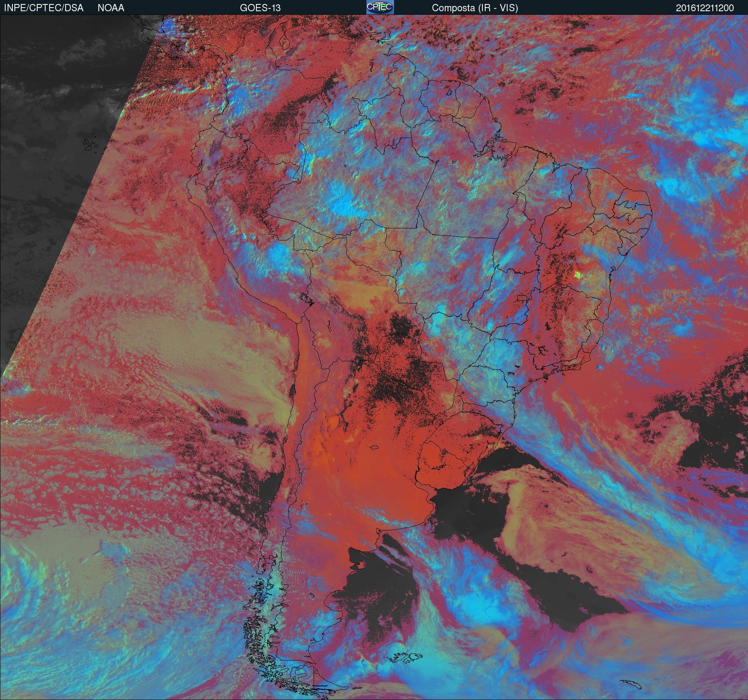Screen dimensions: 748x700
Task: Click the Galápagos Islands outline in the Pacific
Action: coord(91,146)
